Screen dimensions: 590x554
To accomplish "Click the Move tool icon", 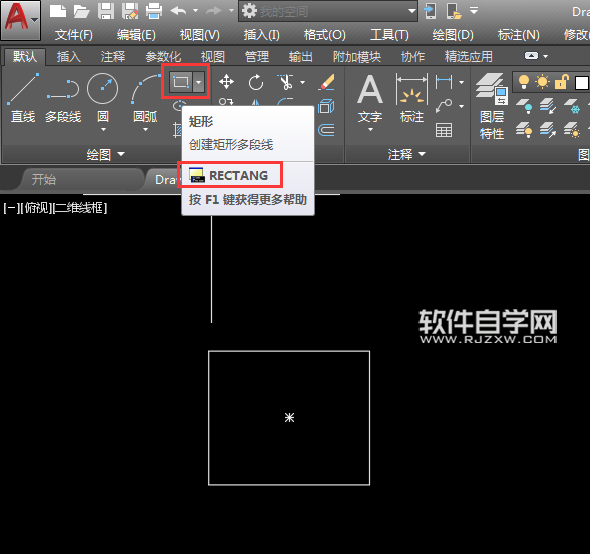I will [x=227, y=82].
